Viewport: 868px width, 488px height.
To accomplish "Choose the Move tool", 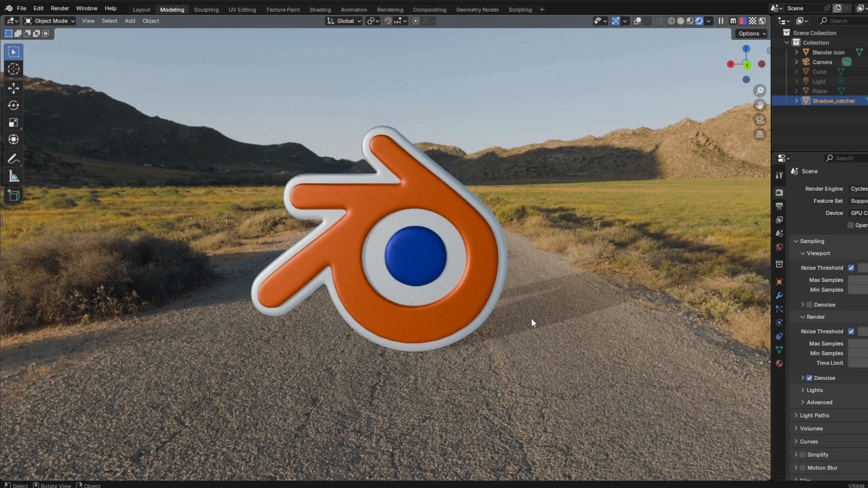I will click(x=14, y=88).
